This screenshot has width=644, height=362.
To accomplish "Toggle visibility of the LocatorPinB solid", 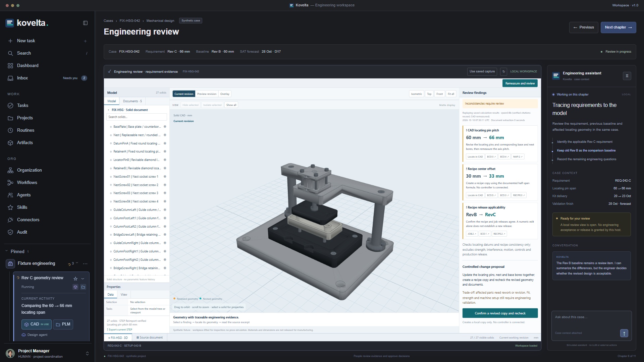I will (165, 160).
